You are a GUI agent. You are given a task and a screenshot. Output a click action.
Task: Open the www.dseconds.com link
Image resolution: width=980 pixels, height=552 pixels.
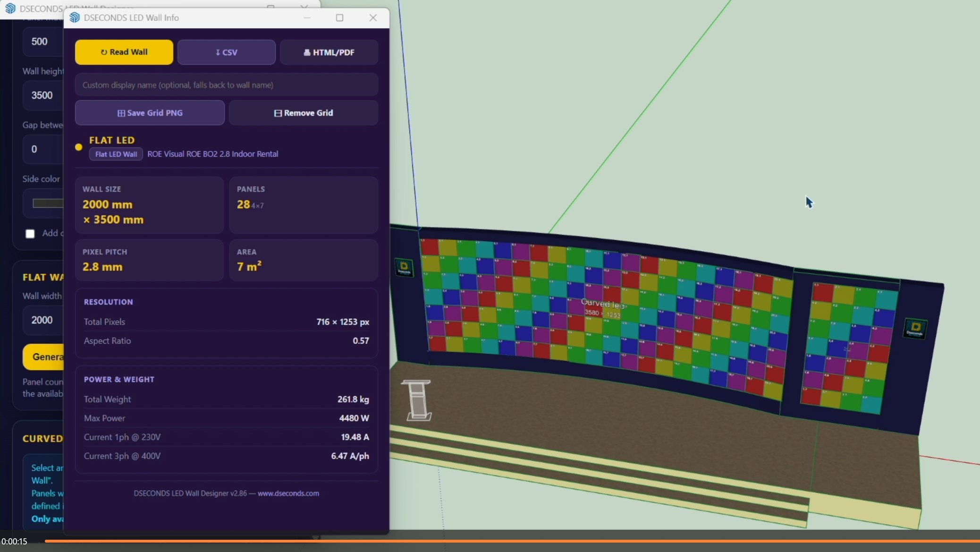tap(288, 493)
